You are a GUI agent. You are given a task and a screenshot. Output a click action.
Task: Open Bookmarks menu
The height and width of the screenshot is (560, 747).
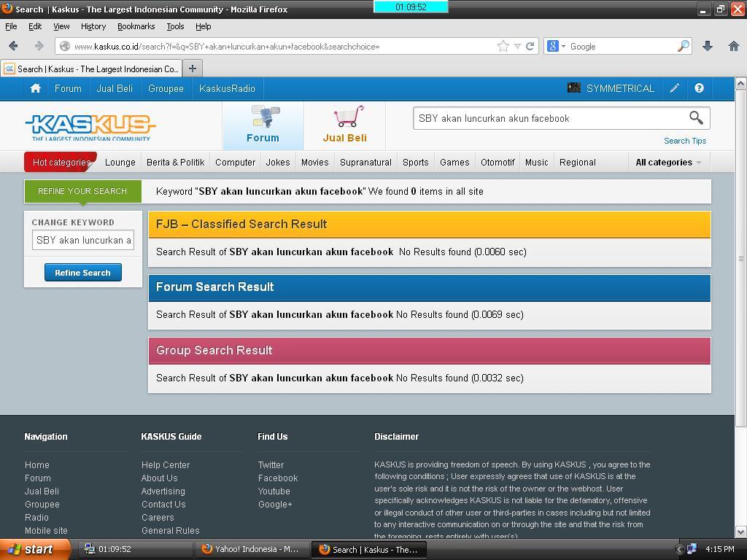[136, 26]
